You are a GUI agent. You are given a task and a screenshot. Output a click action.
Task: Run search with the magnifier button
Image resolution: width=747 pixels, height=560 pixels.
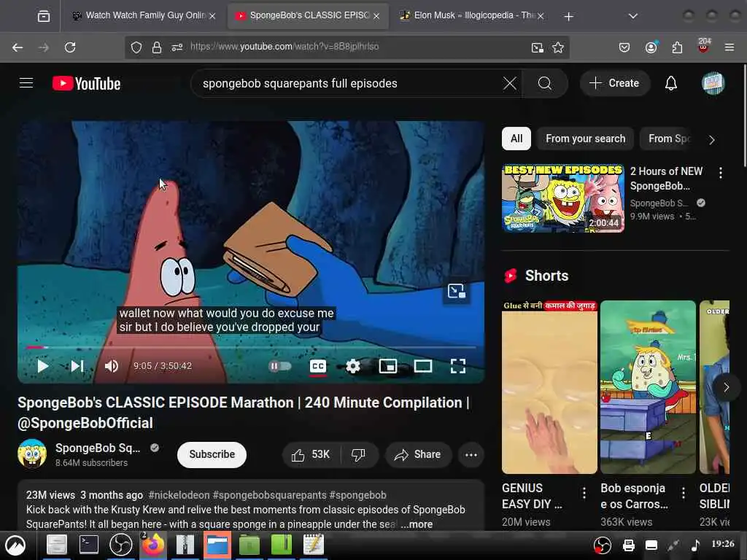(x=544, y=83)
